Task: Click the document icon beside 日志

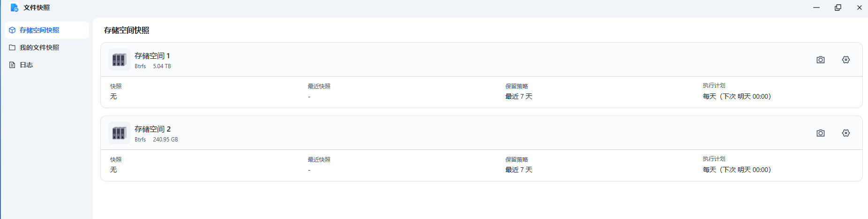Action: tap(12, 65)
